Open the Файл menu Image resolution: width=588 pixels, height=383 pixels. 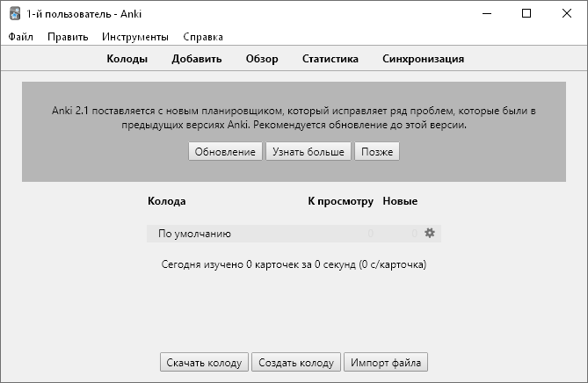coord(21,37)
